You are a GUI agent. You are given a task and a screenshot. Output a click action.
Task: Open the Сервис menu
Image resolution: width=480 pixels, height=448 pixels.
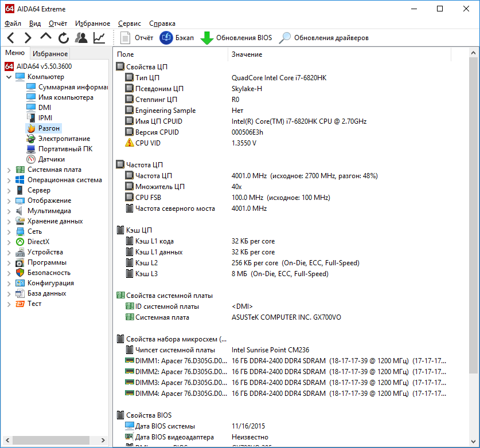coord(130,23)
